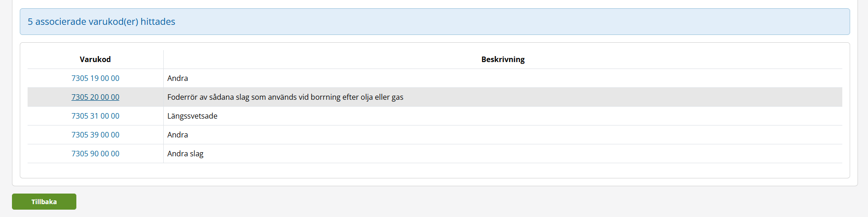868x217 pixels.
Task: Click the number 5 in the results banner
Action: tap(30, 22)
